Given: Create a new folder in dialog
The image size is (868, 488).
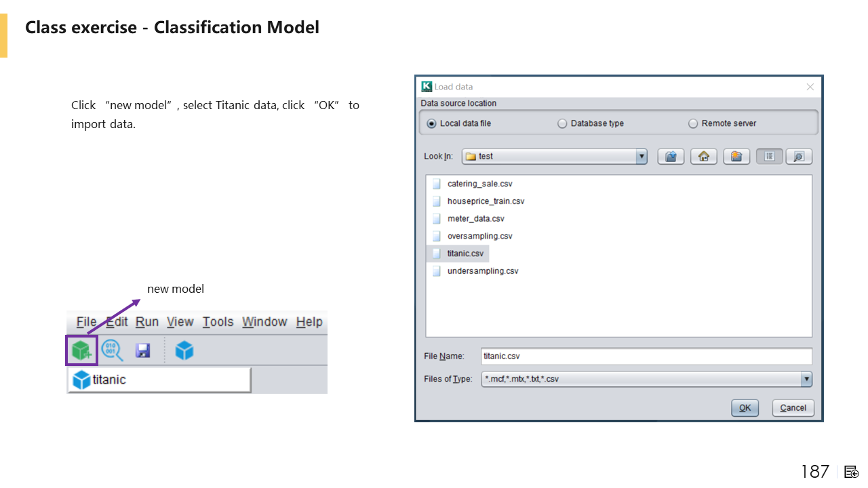Looking at the screenshot, I should (736, 157).
